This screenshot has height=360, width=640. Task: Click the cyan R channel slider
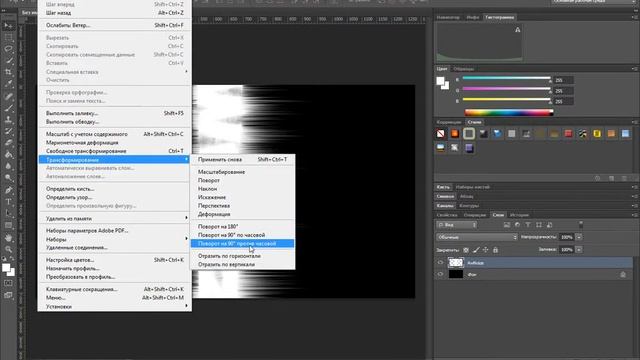(x=507, y=78)
